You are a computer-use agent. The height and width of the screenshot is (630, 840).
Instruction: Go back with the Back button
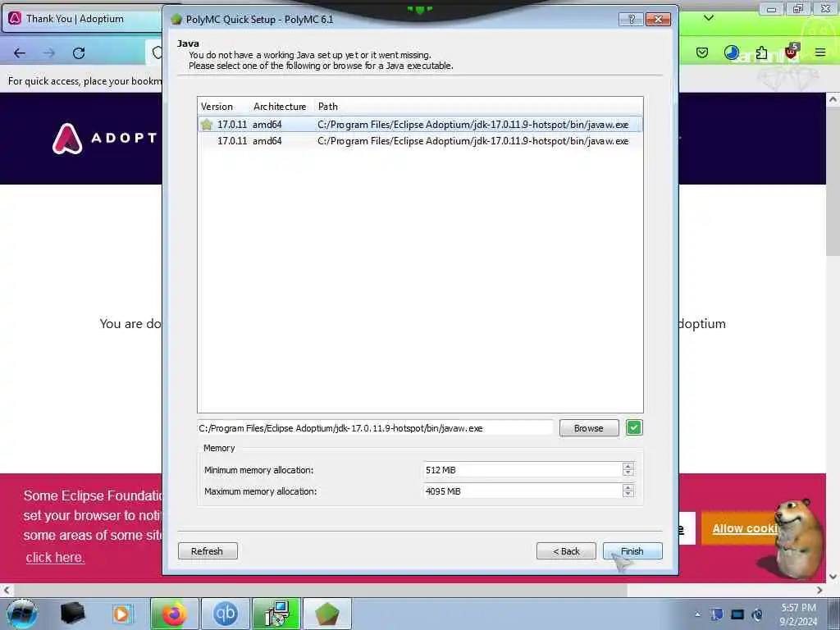coord(566,550)
